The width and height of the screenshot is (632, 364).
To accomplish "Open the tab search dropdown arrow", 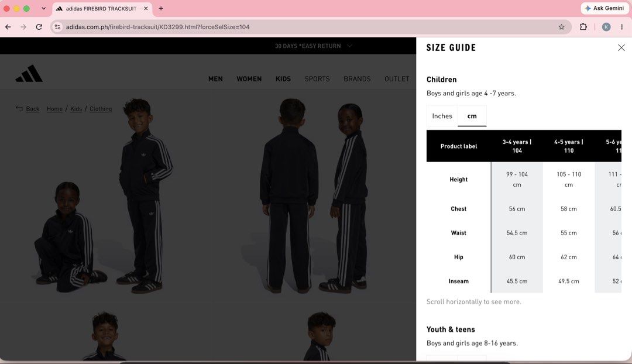I will (x=43, y=8).
